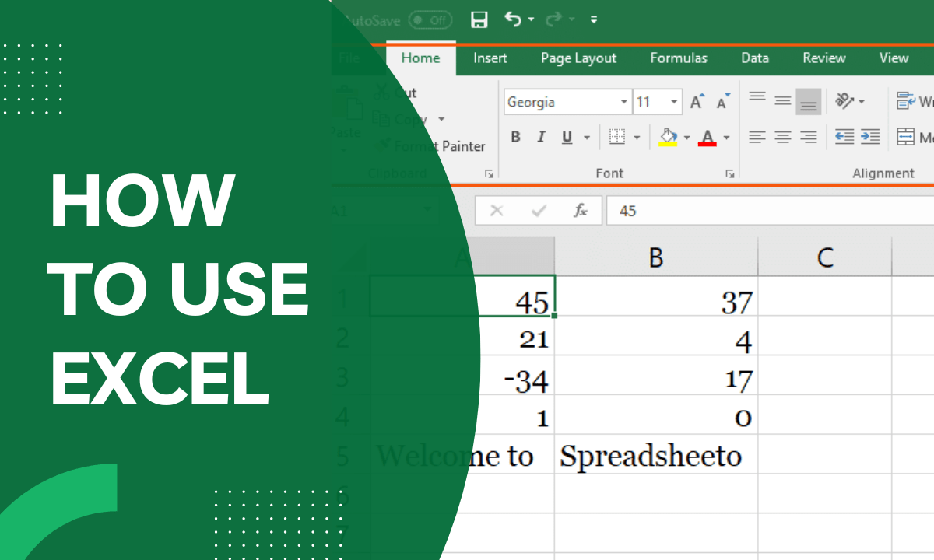Image resolution: width=934 pixels, height=560 pixels.
Task: Select the Home ribbon tab
Action: [420, 58]
